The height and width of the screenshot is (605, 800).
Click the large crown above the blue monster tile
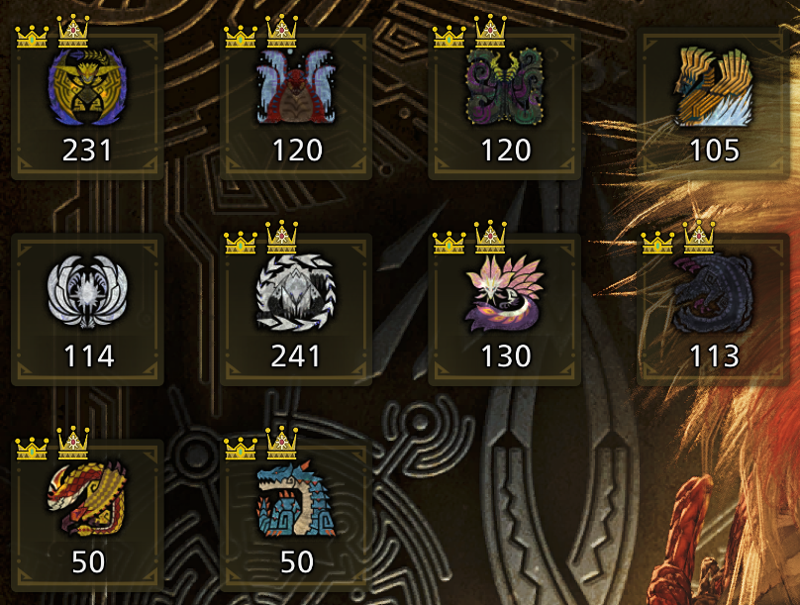click(282, 443)
